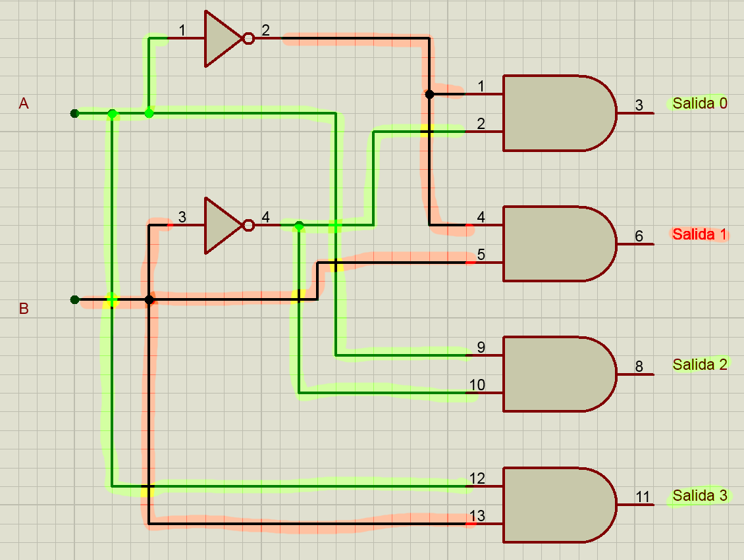Click the black junction dot near AND pin 1
The image size is (744, 560).
(429, 94)
